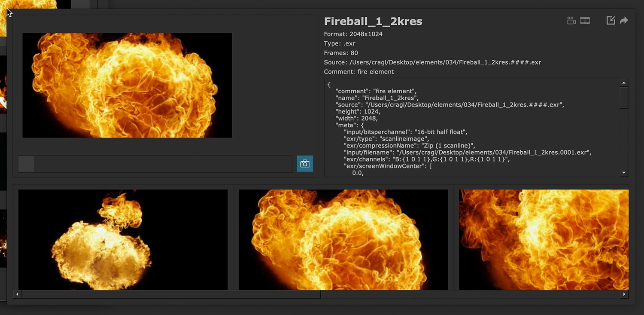
Task: Click the Comment: fire element line
Action: tap(358, 72)
